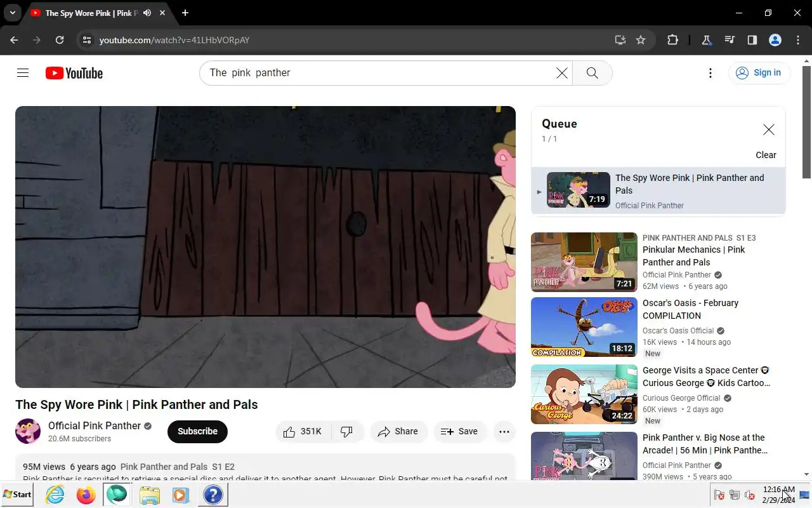Image resolution: width=812 pixels, height=508 pixels.
Task: Open Official Pink Panther channel avatar
Action: (x=28, y=431)
